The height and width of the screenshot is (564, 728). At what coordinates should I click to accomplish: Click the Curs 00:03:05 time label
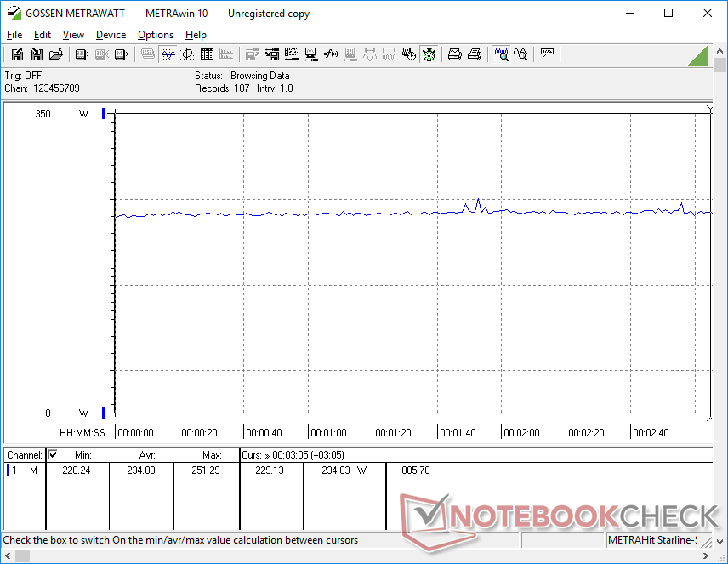tap(293, 455)
